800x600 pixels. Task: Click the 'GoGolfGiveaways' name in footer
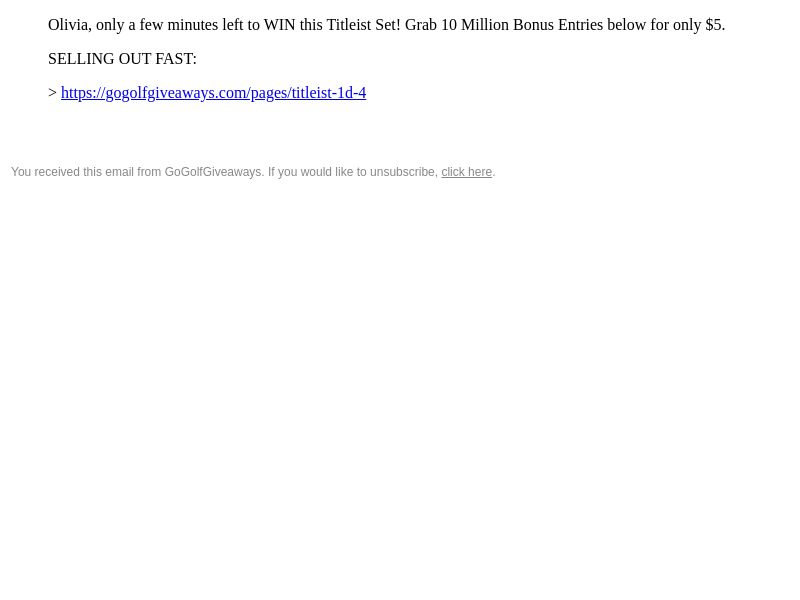pyautogui.click(x=213, y=172)
